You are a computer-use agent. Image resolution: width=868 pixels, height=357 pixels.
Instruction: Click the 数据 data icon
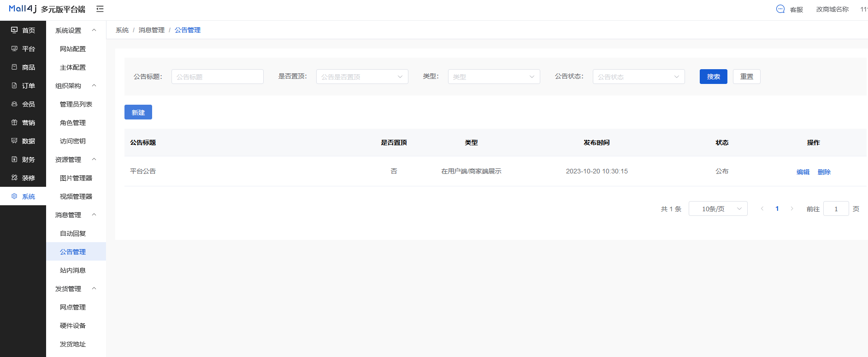coord(14,141)
